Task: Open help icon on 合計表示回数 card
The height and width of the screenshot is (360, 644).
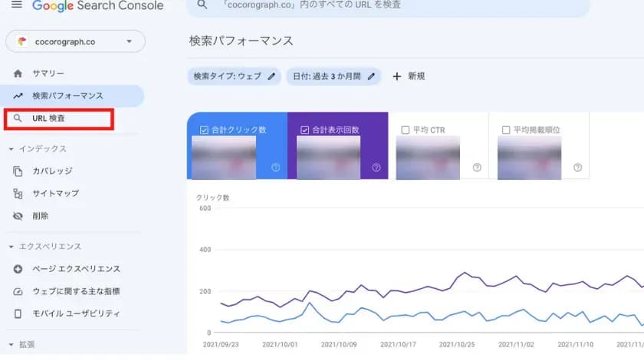Action: pyautogui.click(x=376, y=168)
